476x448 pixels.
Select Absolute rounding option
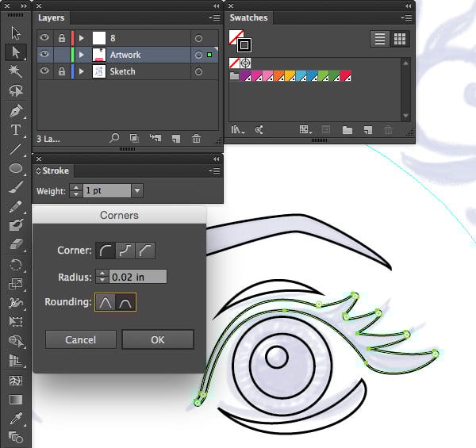[x=125, y=302]
